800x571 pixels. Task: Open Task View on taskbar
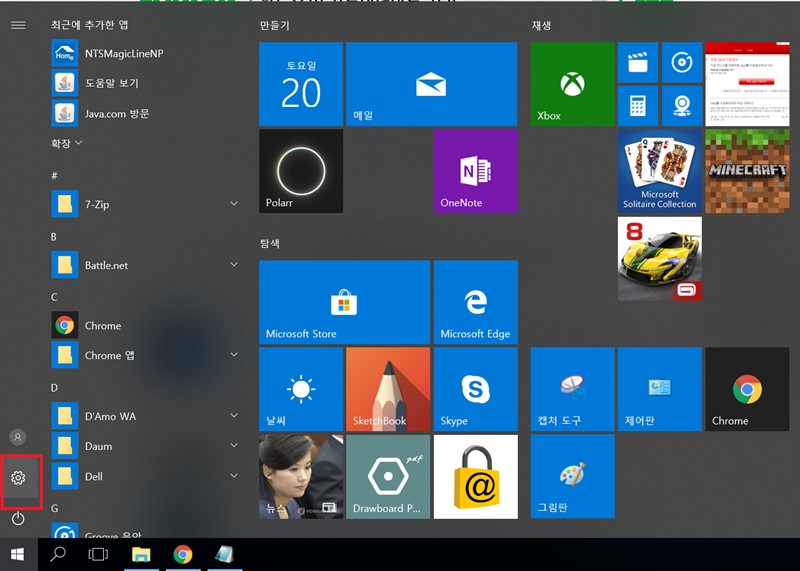click(98, 554)
